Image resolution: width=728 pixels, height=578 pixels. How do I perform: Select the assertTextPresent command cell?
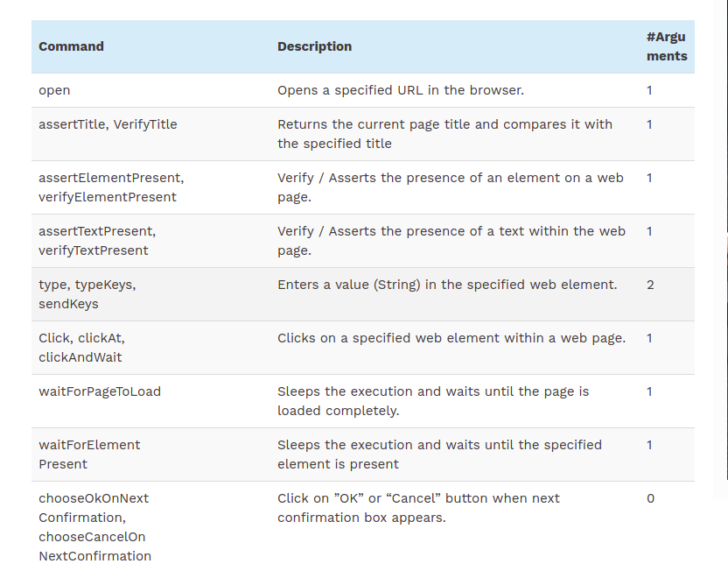coord(96,241)
